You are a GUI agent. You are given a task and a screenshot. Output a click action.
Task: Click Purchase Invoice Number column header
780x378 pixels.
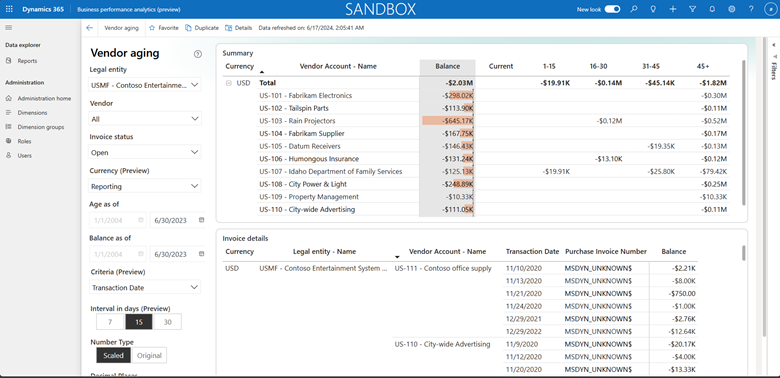606,252
